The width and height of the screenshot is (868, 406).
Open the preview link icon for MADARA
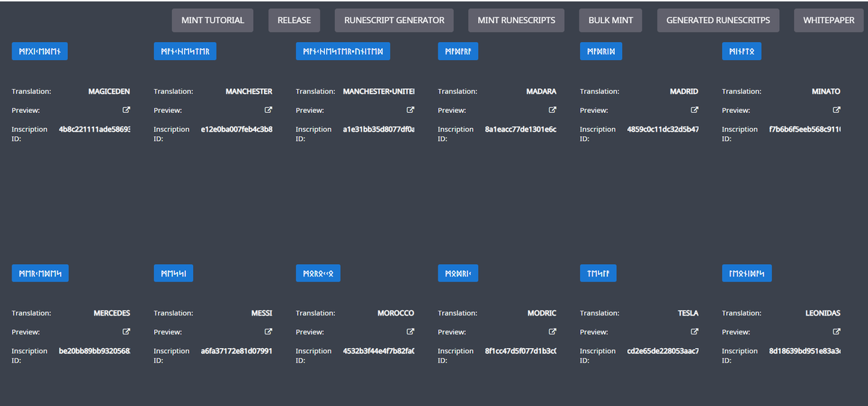[553, 110]
